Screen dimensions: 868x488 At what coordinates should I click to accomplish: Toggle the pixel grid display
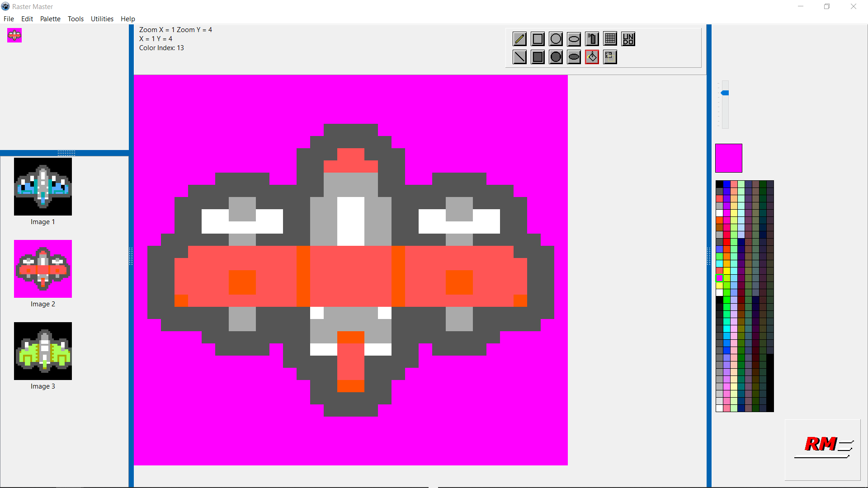click(x=610, y=39)
